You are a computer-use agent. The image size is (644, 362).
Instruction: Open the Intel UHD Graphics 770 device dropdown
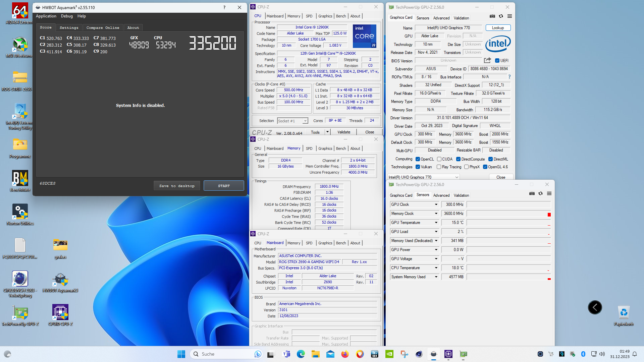pos(423,177)
